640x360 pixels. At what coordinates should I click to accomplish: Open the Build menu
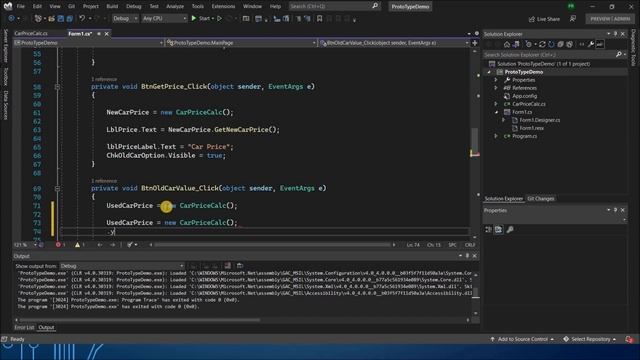[112, 6]
